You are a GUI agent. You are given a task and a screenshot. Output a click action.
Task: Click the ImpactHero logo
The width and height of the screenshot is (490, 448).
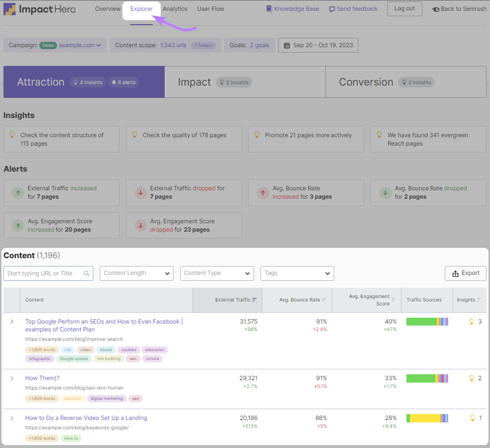tap(39, 9)
